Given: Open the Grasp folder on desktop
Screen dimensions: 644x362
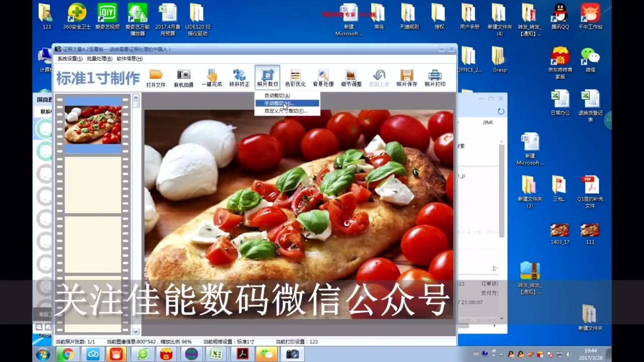Looking at the screenshot, I should 499,59.
